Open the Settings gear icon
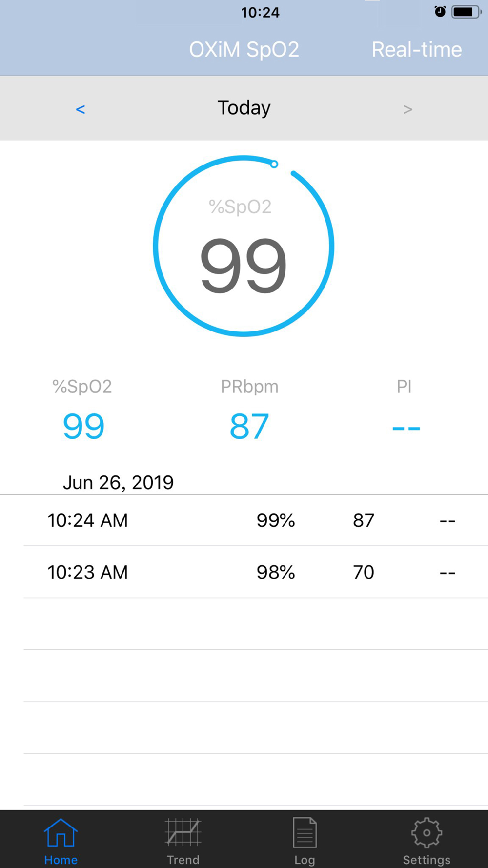The width and height of the screenshot is (488, 868). click(x=427, y=833)
